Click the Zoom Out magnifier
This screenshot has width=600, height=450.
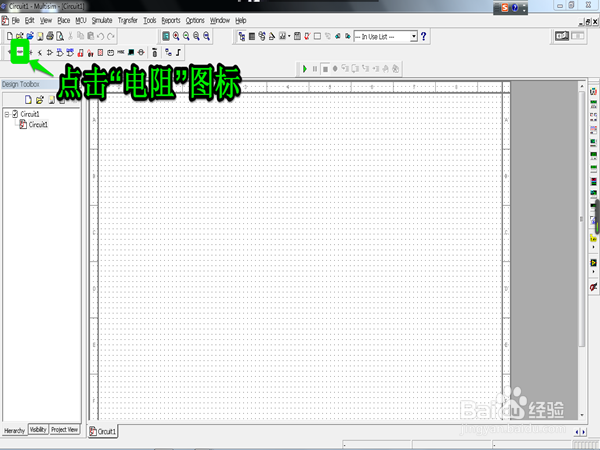point(186,36)
